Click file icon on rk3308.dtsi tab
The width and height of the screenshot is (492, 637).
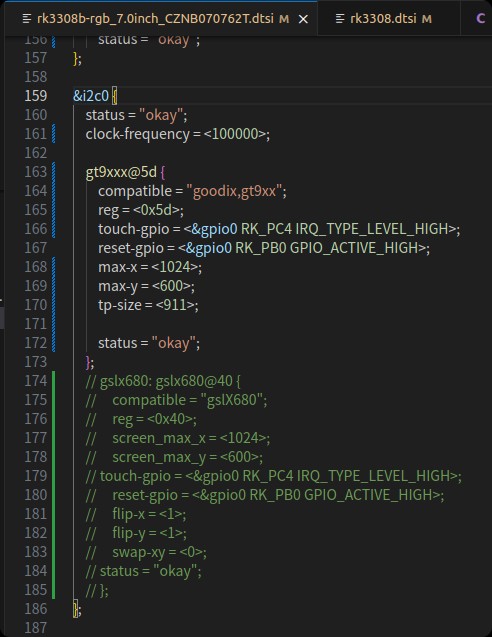(x=340, y=19)
